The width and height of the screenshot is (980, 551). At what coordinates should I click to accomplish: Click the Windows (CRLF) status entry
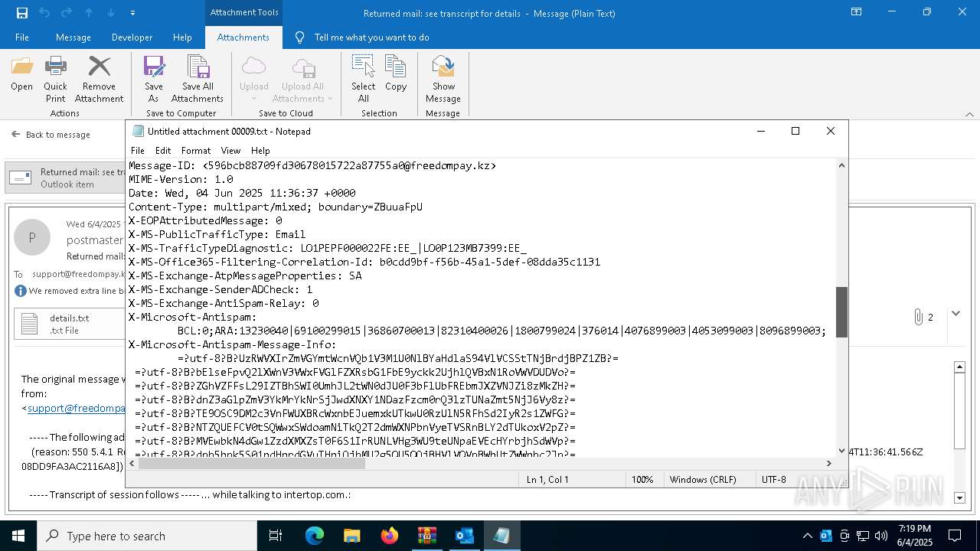[703, 479]
